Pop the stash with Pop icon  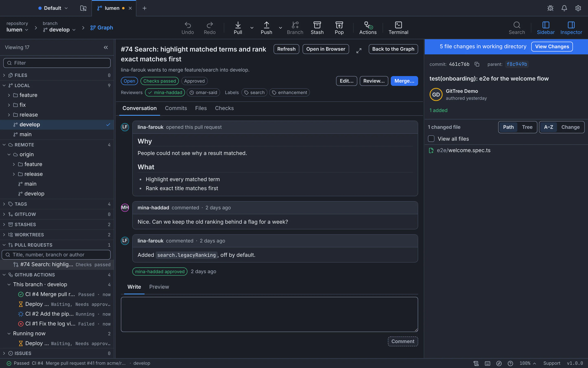pyautogui.click(x=339, y=28)
